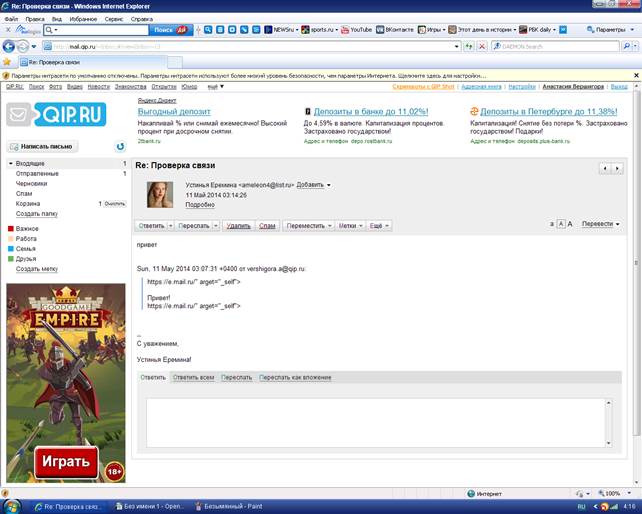Image resolution: width=642 pixels, height=514 pixels.
Task: Click the Windows Start orb
Action: (x=11, y=507)
